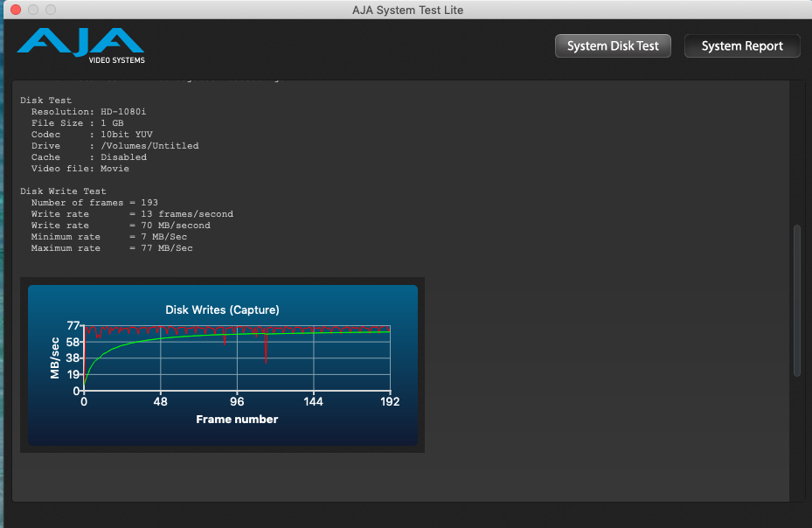Viewport: 812px width, 528px height.
Task: Click the 'Minimum rate = 7 MB/Sec' line
Action: (x=109, y=237)
